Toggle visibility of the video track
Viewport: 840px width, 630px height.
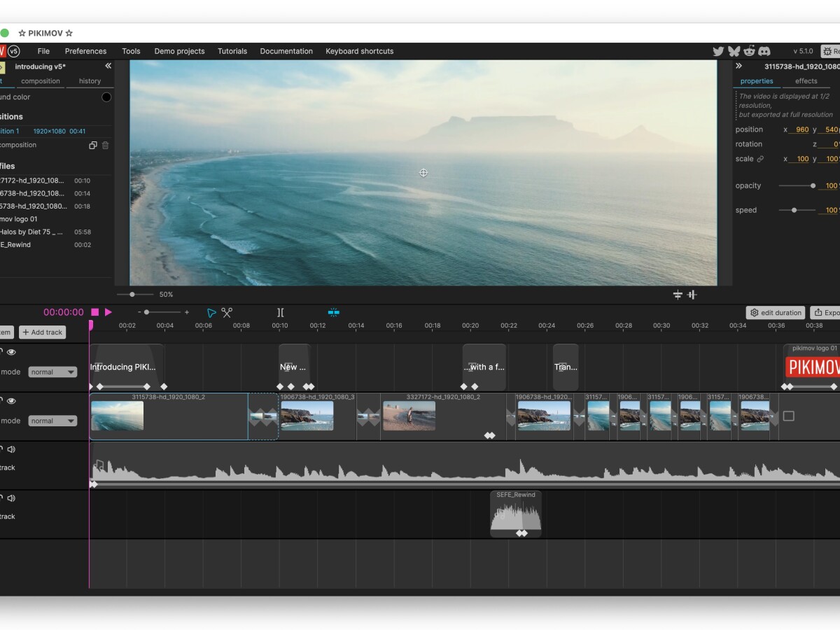pyautogui.click(x=11, y=401)
